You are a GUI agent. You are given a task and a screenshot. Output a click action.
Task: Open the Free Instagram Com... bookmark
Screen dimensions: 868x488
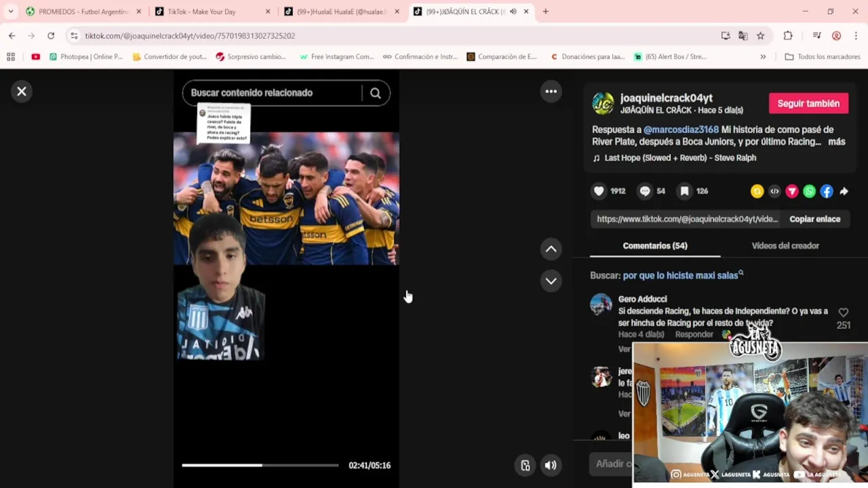[336, 57]
